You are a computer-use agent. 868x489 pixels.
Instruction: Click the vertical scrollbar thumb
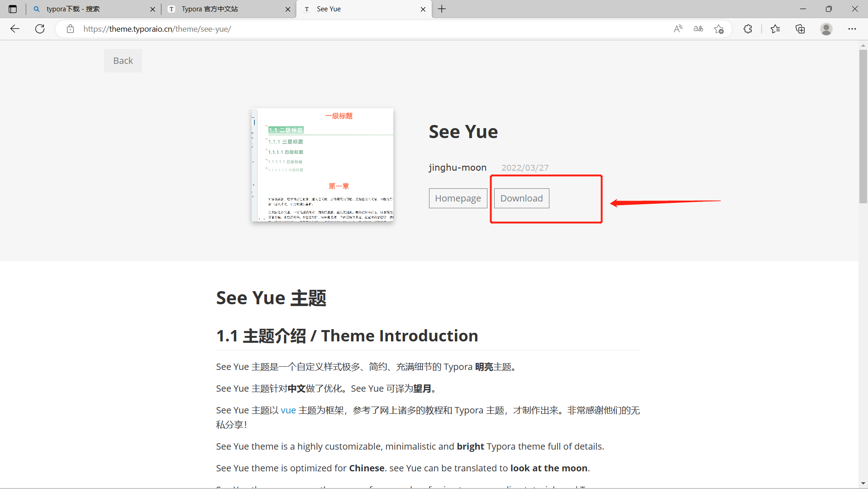[863, 127]
